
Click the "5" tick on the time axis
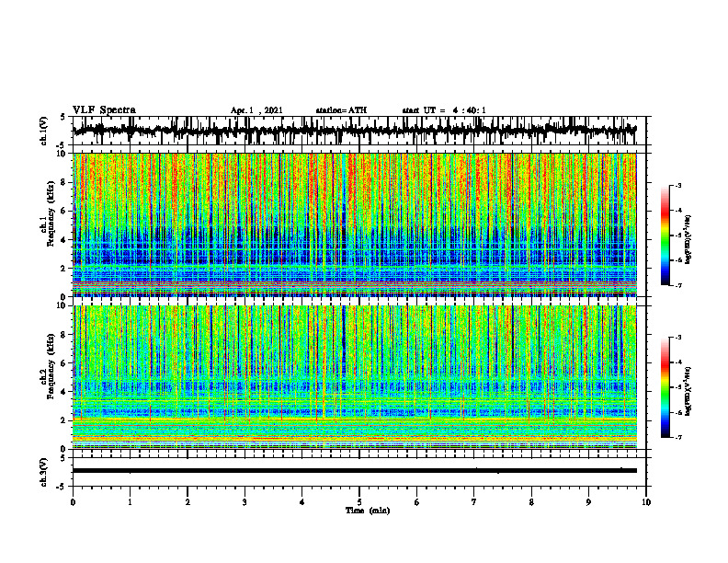click(359, 502)
